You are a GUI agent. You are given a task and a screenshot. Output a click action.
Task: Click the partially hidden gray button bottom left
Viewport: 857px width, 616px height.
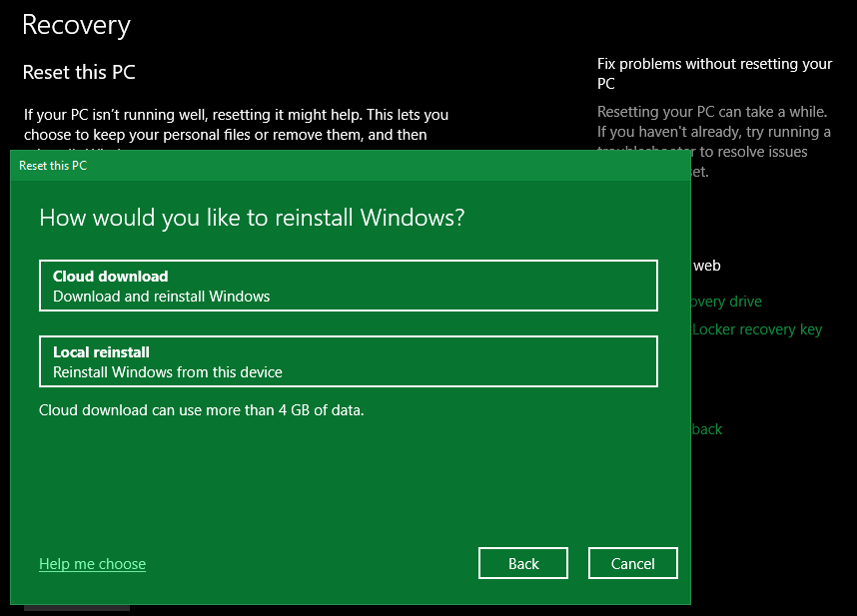click(76, 605)
